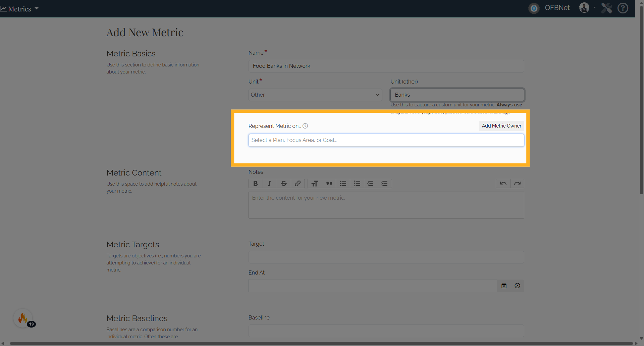Click the metric Name input field
The height and width of the screenshot is (346, 644).
point(386,66)
